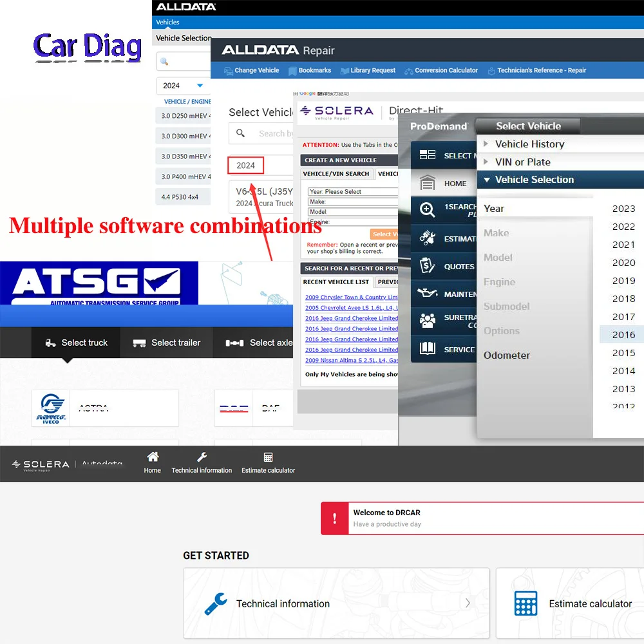The height and width of the screenshot is (644, 644).
Task: Open Library Request in ALLDATA Repair
Action: click(368, 70)
